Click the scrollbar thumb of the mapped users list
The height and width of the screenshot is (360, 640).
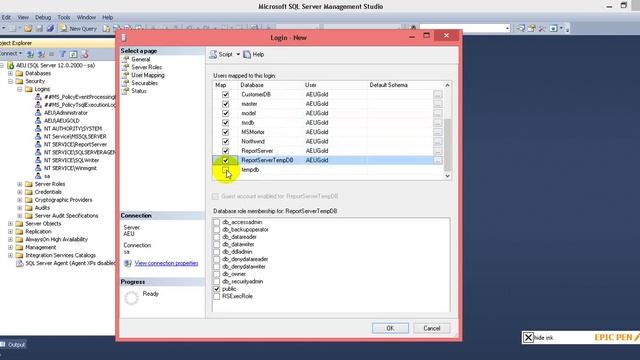point(447,145)
